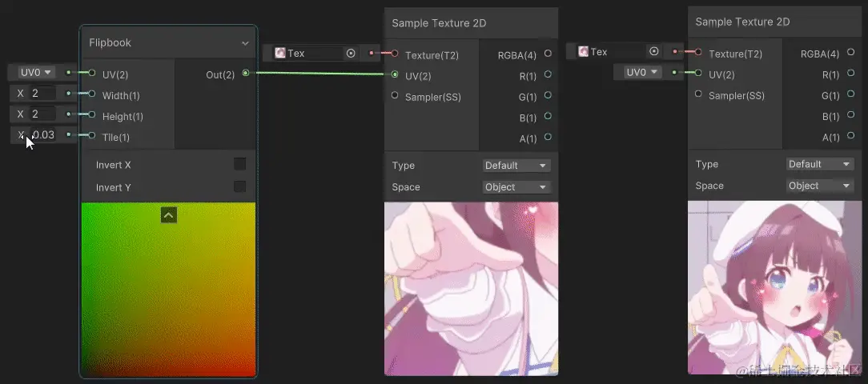Enable the Invert X checkbox
868x384 pixels.
[239, 164]
